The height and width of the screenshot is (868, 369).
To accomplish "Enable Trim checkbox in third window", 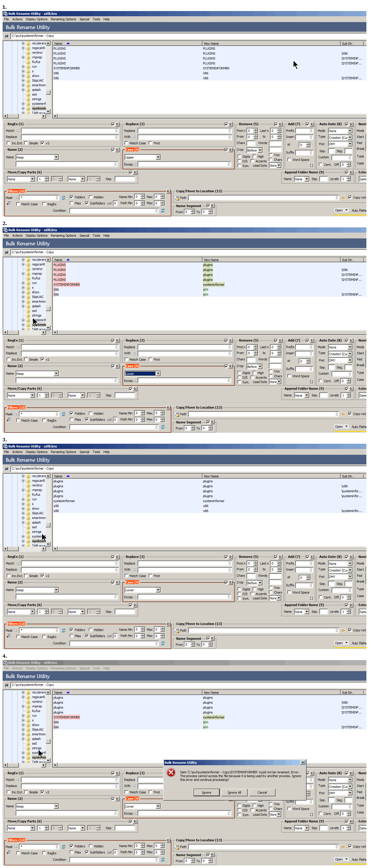I will point(271,588).
